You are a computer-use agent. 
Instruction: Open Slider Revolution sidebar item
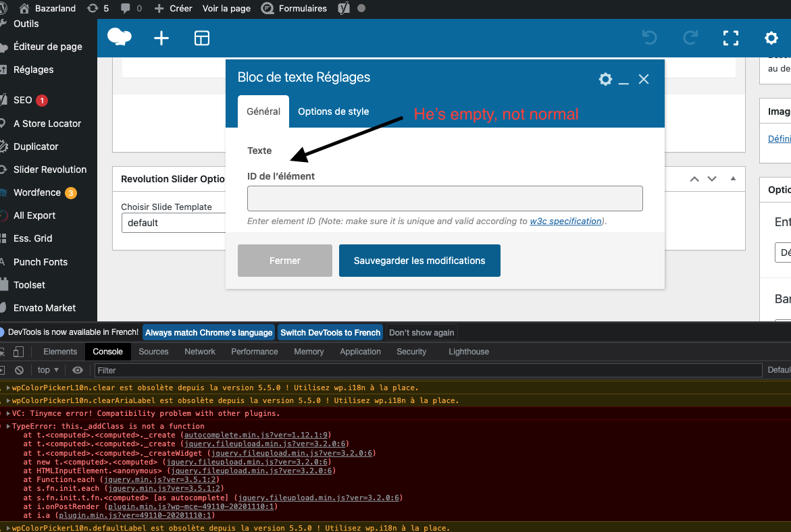(50, 169)
